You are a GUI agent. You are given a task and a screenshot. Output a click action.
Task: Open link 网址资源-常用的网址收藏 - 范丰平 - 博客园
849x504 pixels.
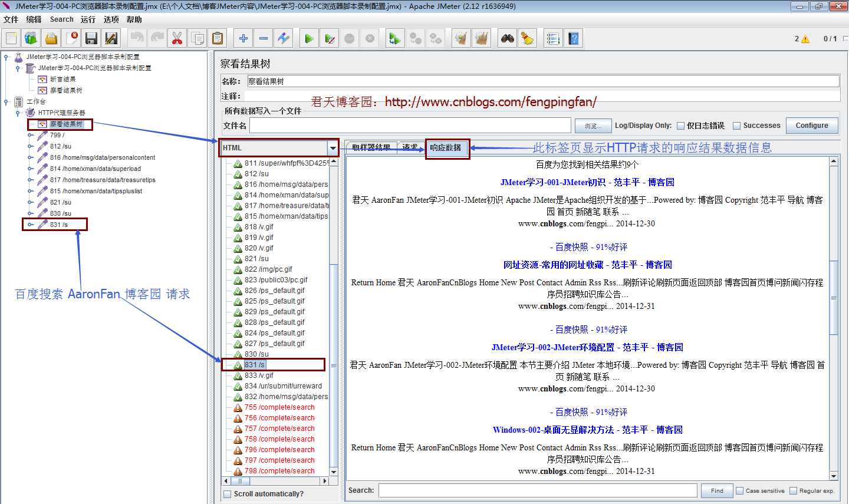587,265
